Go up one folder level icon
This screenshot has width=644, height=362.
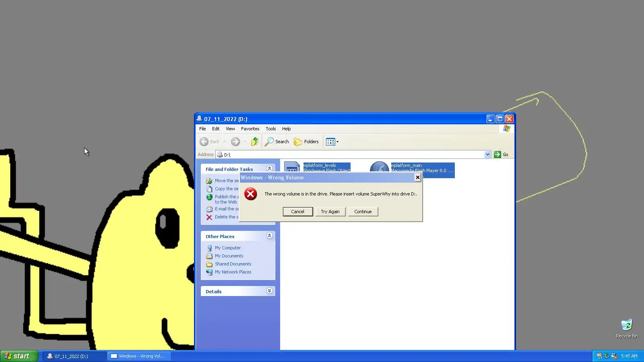[254, 142]
